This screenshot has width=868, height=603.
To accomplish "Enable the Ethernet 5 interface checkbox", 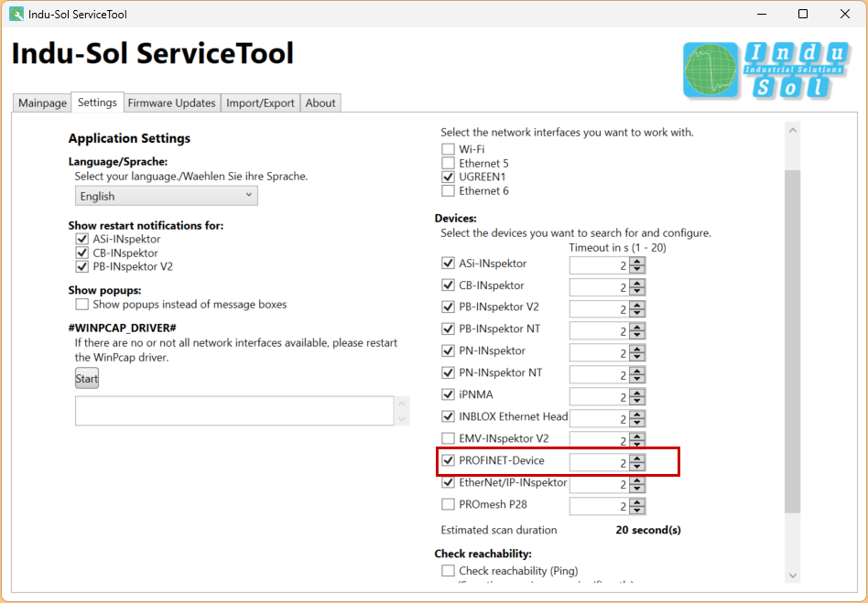I will tap(448, 163).
